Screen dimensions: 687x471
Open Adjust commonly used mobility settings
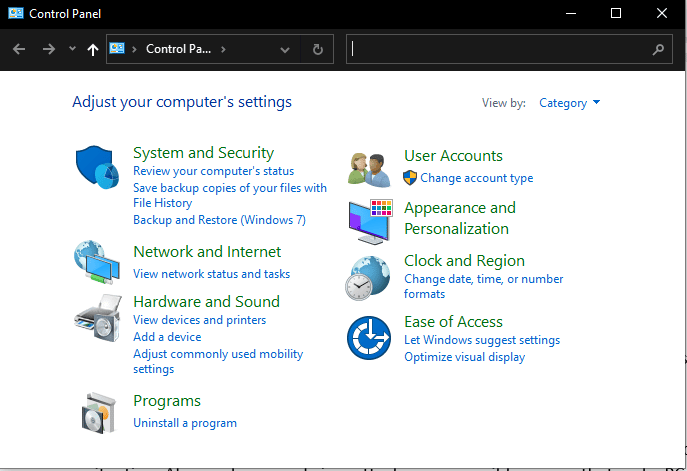[x=218, y=361]
